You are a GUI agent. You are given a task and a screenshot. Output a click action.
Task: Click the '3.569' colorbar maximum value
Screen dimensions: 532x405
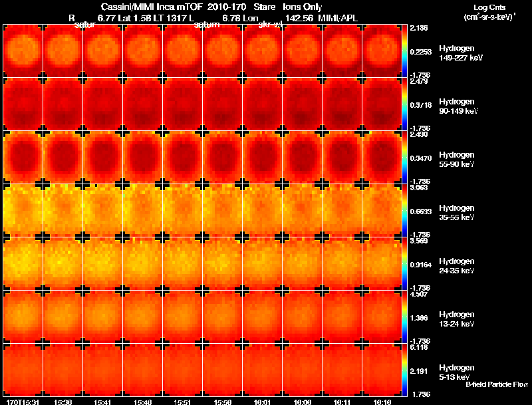coord(419,241)
